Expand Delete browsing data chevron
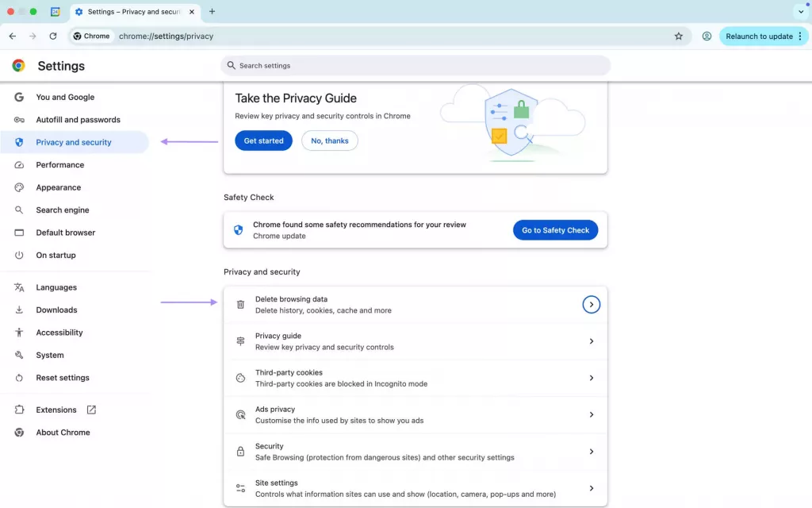 point(591,305)
